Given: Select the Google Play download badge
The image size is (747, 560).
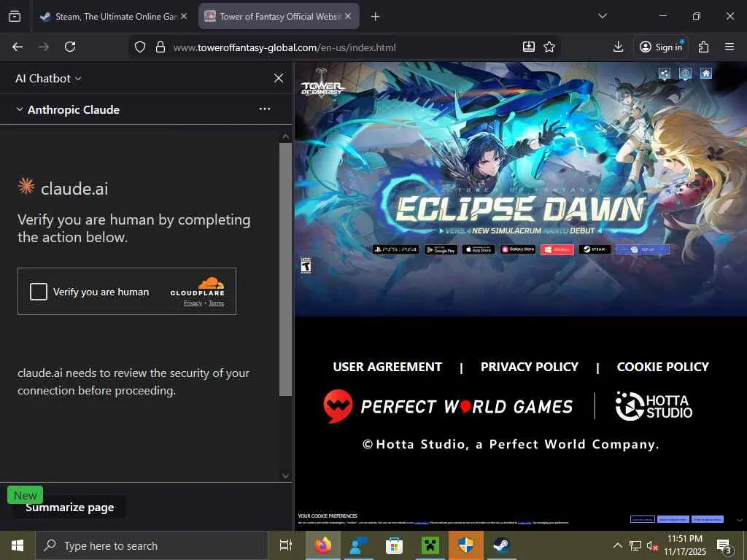Looking at the screenshot, I should [441, 249].
